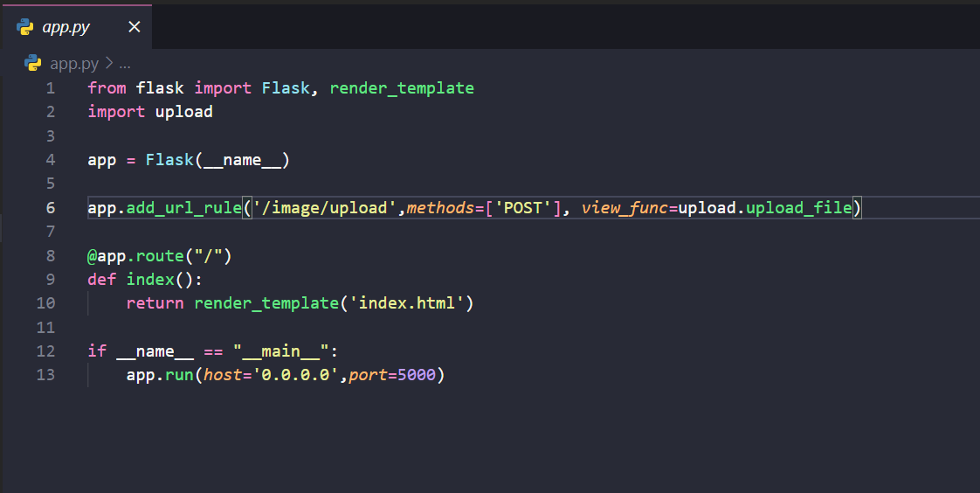The width and height of the screenshot is (980, 493).
Task: Close the app.py tab
Action: pyautogui.click(x=134, y=27)
